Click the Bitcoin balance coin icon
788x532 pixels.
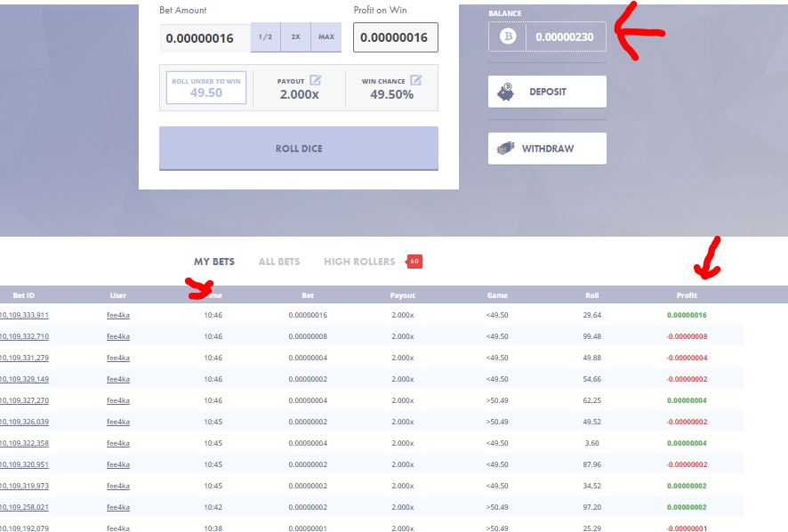click(508, 36)
